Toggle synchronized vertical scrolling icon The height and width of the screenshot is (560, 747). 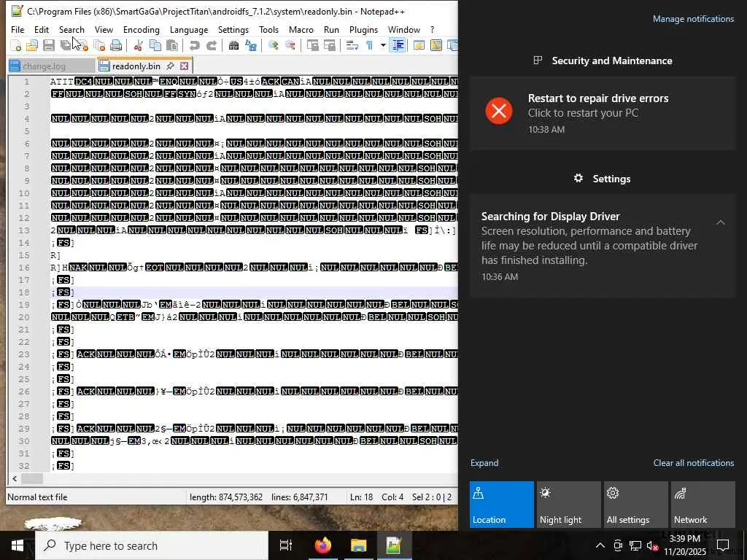tap(312, 46)
